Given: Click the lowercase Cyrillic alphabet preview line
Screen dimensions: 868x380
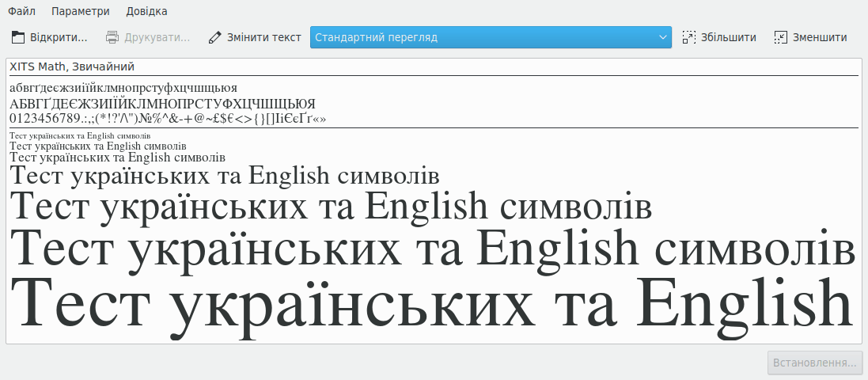Looking at the screenshot, I should coord(123,88).
